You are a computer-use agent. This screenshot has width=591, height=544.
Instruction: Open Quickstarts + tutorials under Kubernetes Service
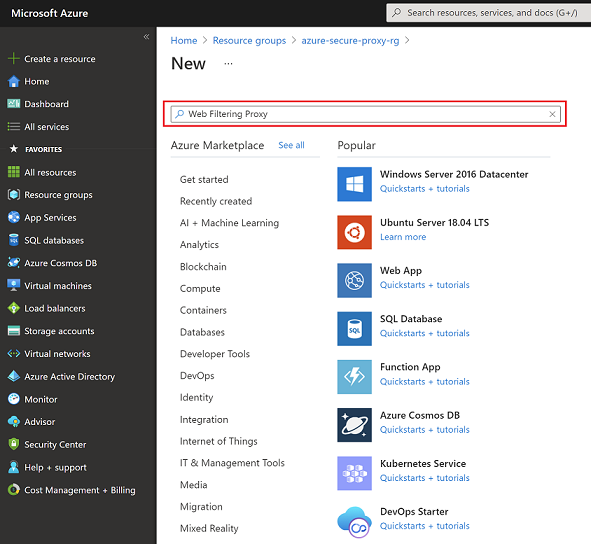tap(424, 478)
